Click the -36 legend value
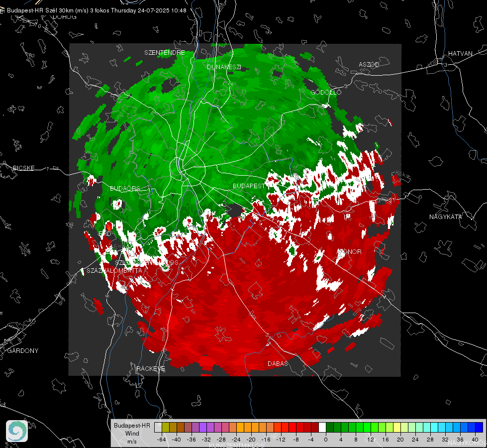The width and height of the screenshot is (487, 448). [x=192, y=440]
